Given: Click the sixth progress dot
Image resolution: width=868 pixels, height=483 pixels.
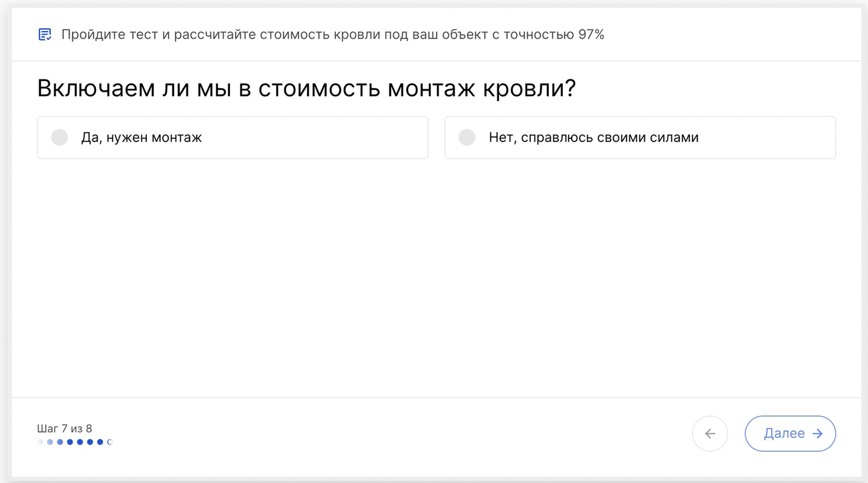Looking at the screenshot, I should click(90, 442).
